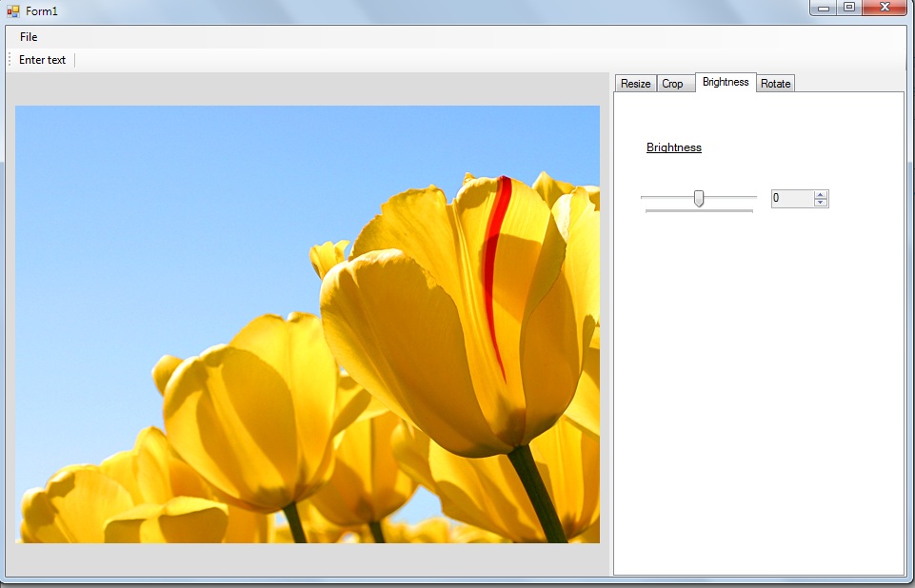
Task: Decrease brightness with the down spinner arrow
Action: click(821, 203)
